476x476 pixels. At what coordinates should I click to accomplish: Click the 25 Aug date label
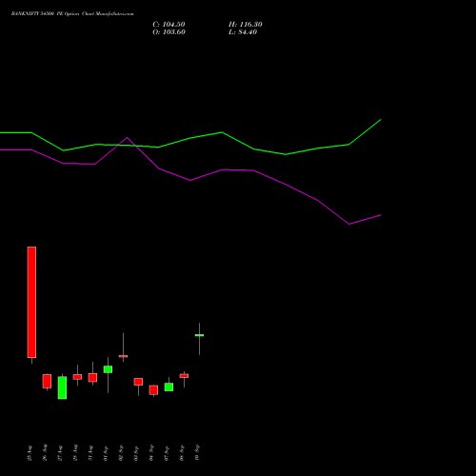[x=30, y=453]
